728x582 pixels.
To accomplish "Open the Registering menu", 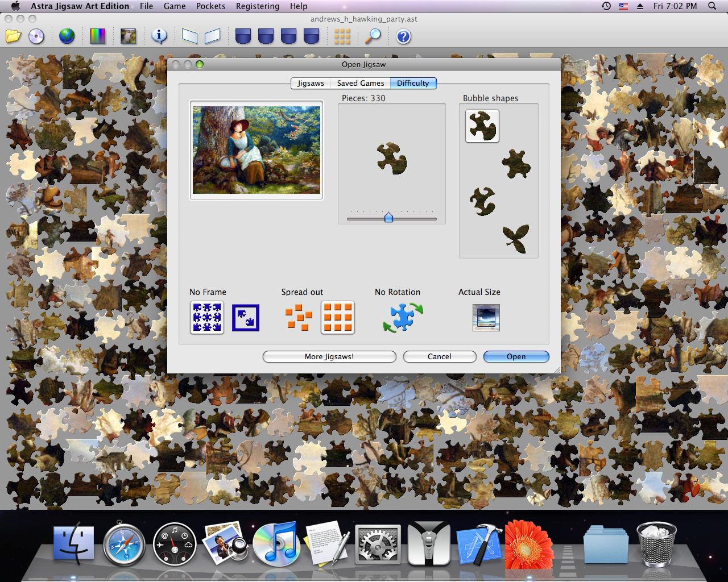I will tap(258, 6).
